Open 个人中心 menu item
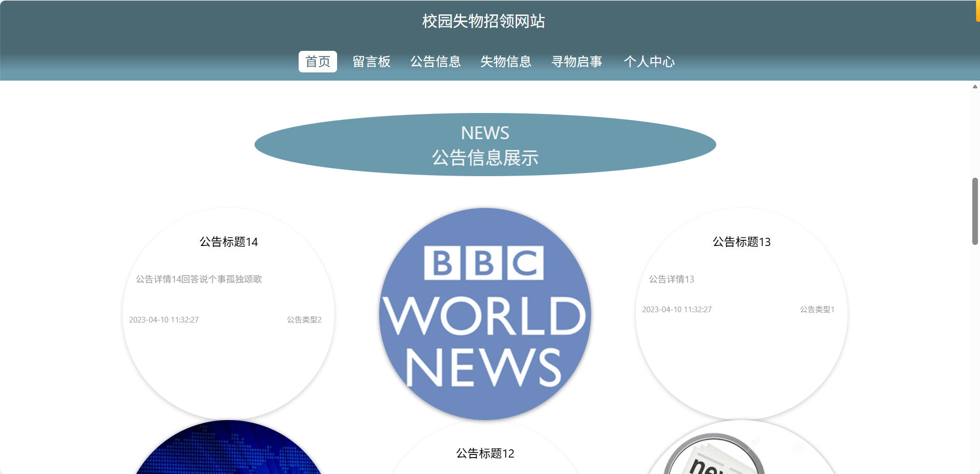The height and width of the screenshot is (474, 980). tap(649, 62)
